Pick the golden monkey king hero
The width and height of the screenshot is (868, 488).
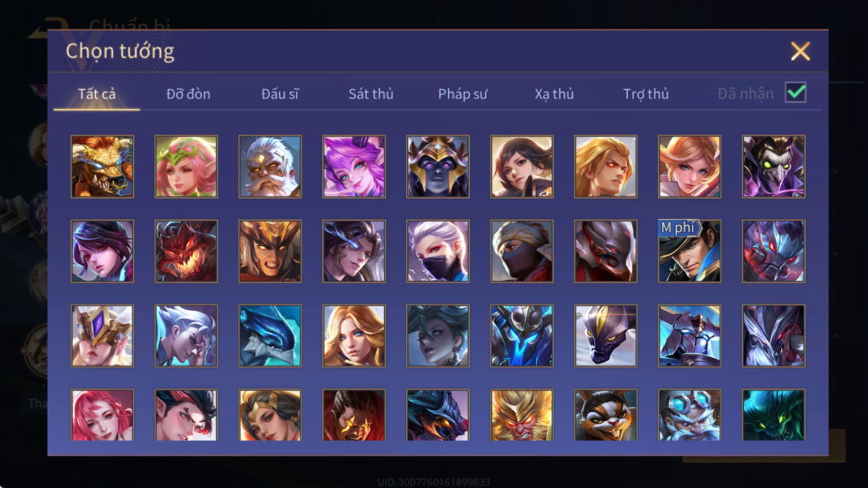[x=522, y=415]
